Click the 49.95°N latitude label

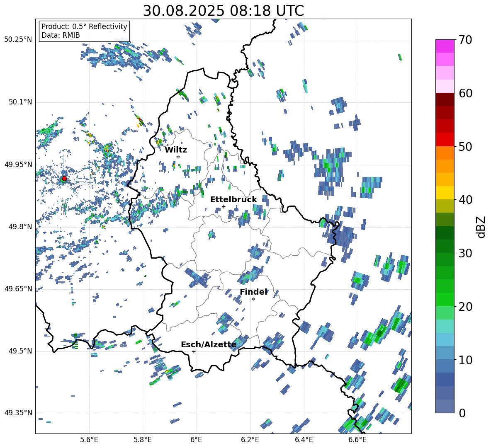click(18, 165)
